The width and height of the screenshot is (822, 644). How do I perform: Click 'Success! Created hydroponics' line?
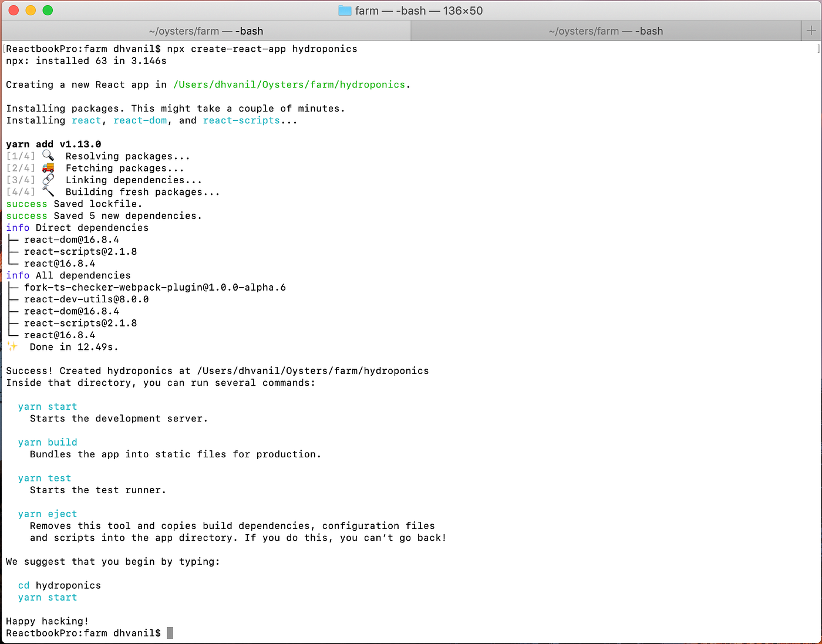click(x=217, y=371)
